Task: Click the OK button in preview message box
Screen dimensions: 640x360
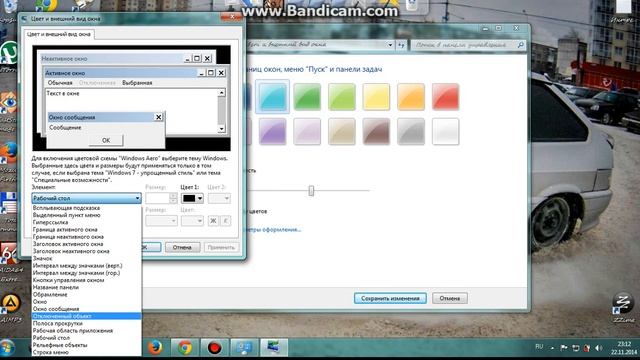Action: click(x=106, y=140)
